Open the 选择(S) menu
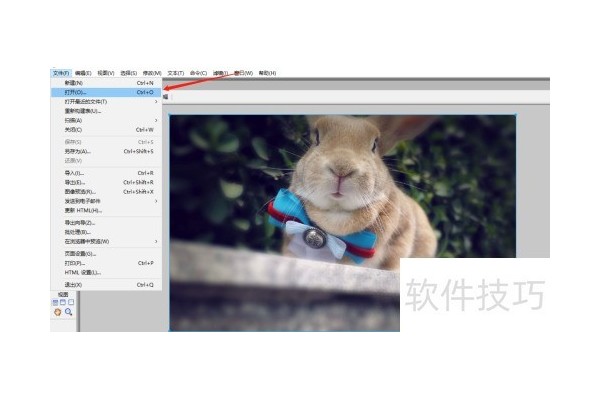Screen dimensions: 600x400 point(129,73)
